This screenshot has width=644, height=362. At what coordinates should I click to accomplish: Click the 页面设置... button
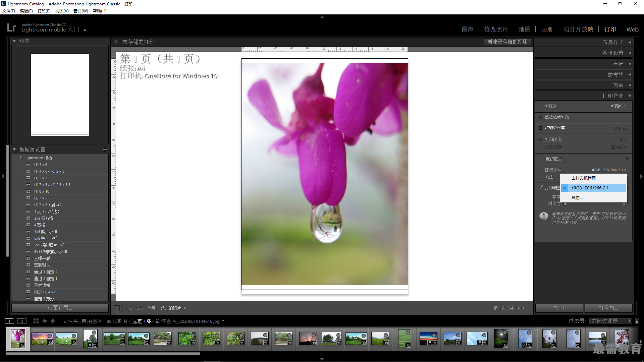pyautogui.click(x=60, y=308)
